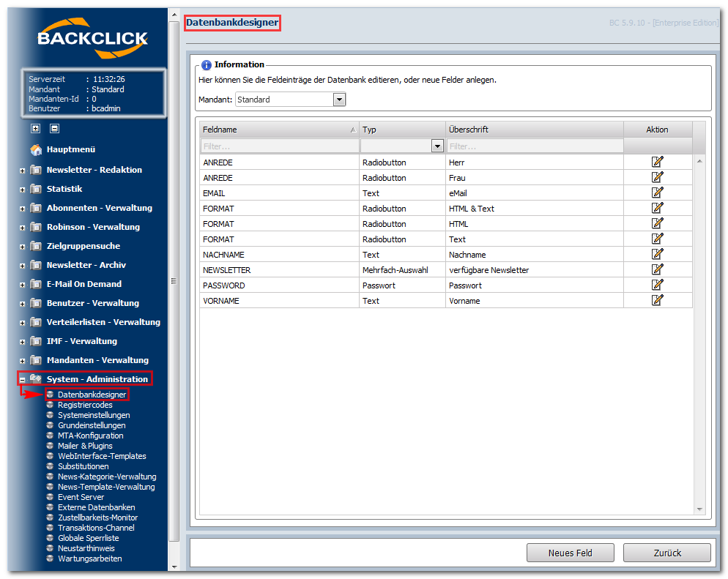Open Systemeinstellungen menu entry

pyautogui.click(x=94, y=415)
